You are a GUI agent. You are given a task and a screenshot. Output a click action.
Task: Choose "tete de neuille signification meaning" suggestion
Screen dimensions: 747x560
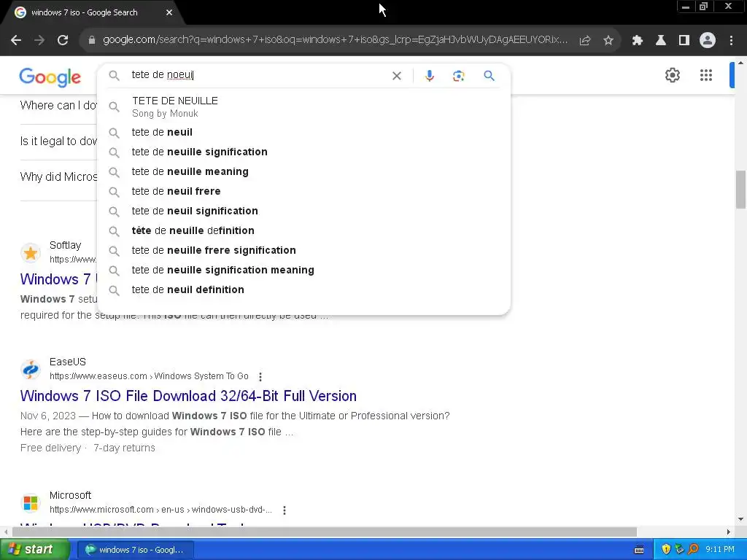(303, 270)
